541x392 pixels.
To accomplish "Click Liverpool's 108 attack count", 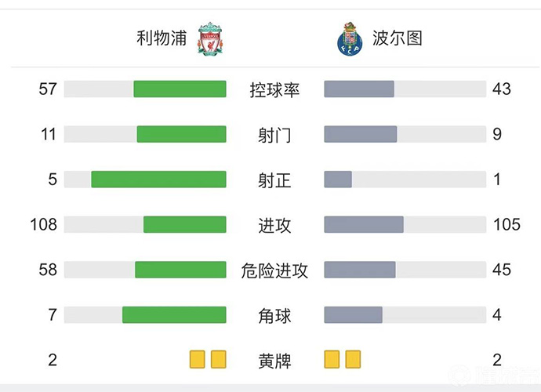I will pyautogui.click(x=44, y=225).
